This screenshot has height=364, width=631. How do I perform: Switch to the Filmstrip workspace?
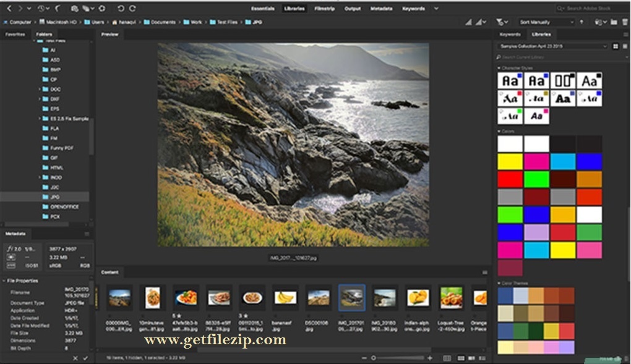(325, 9)
